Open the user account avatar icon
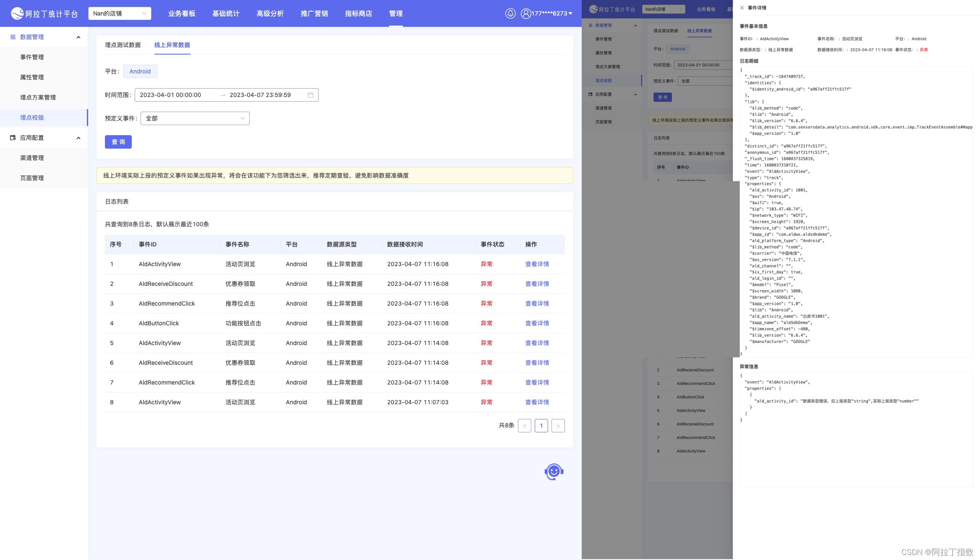Viewport: 980px width, 560px height. point(525,13)
